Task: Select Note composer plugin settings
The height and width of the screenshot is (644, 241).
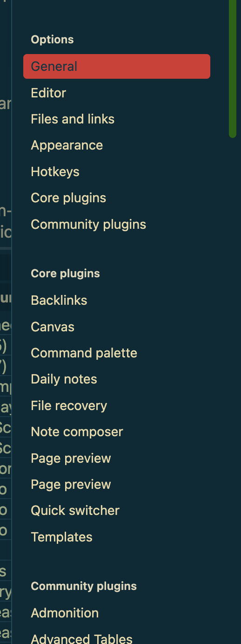Action: (117, 432)
